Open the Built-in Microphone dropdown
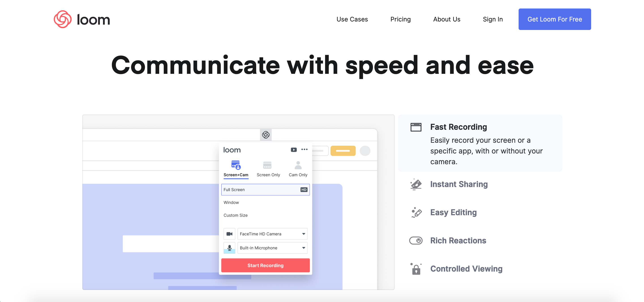This screenshot has width=644, height=302. (272, 248)
